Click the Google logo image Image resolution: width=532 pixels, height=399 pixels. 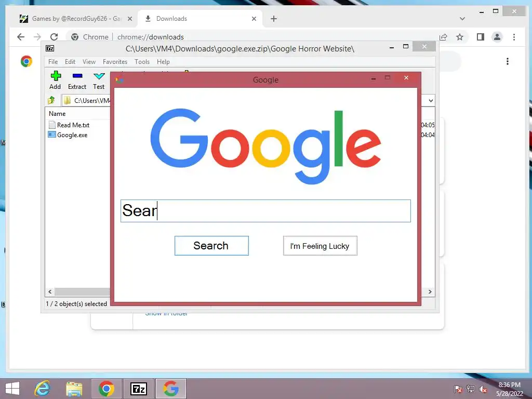(265, 146)
